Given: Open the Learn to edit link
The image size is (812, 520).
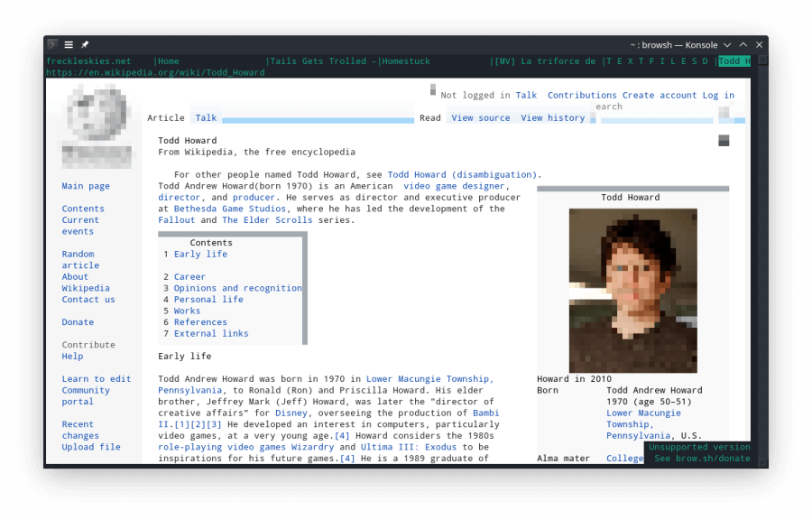Looking at the screenshot, I should pyautogui.click(x=97, y=379).
